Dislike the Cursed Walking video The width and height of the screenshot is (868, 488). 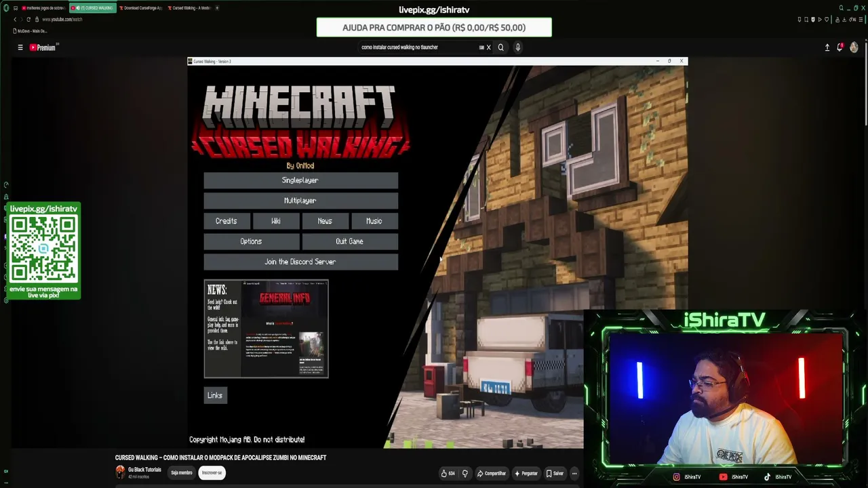(x=465, y=473)
